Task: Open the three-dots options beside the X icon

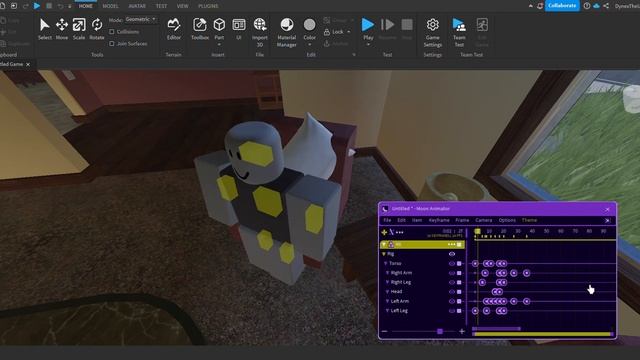Action: (x=400, y=232)
